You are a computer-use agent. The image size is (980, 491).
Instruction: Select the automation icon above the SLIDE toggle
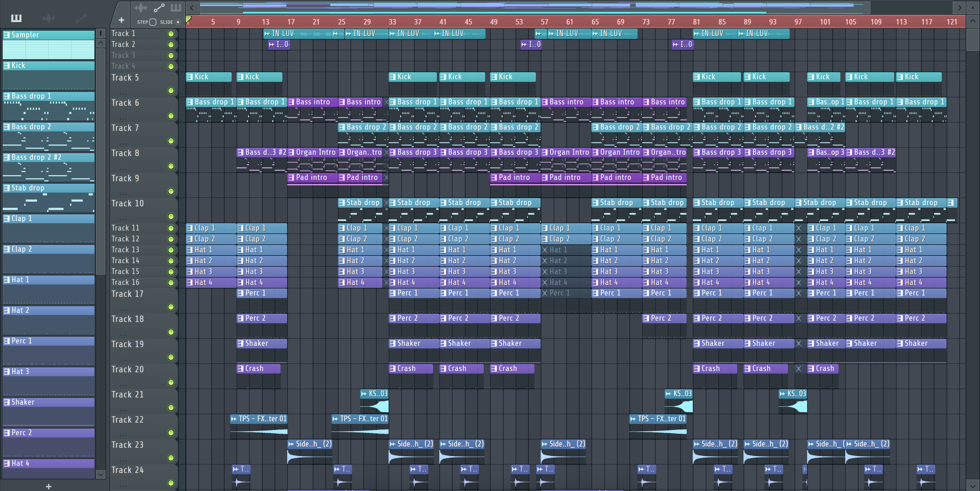pyautogui.click(x=159, y=7)
